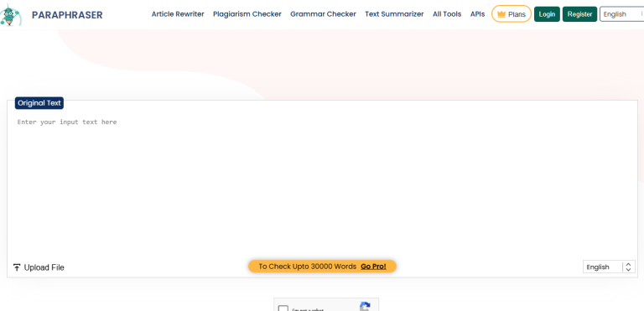Viewport: 644px width, 311px height.
Task: Click the up/down arrows of language selector
Action: [x=628, y=267]
